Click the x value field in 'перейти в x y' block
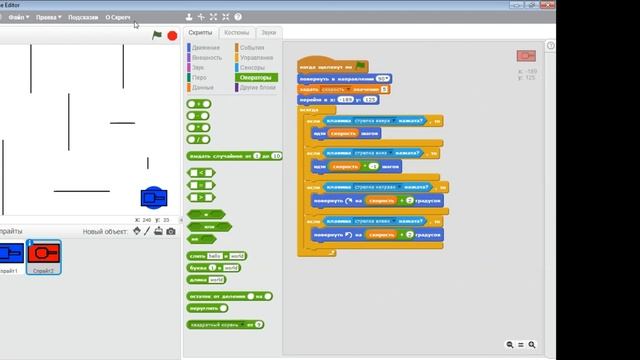This screenshot has height=360, width=640. click(x=346, y=100)
